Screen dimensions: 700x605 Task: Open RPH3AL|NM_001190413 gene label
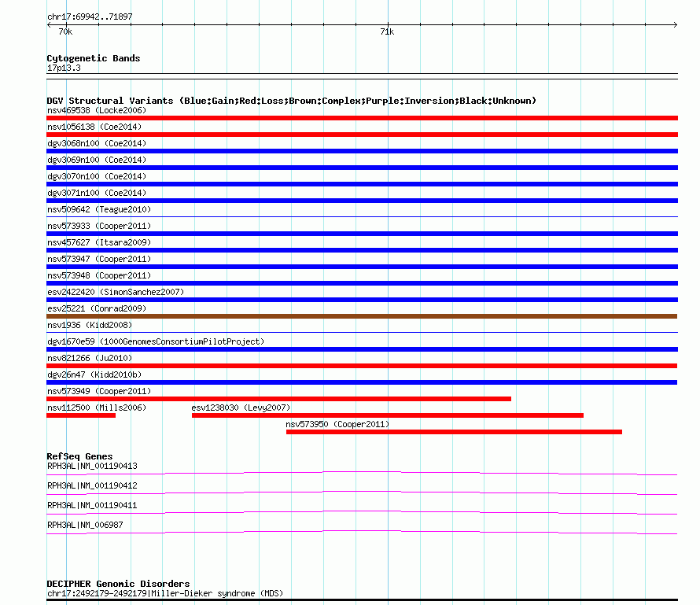(92, 466)
